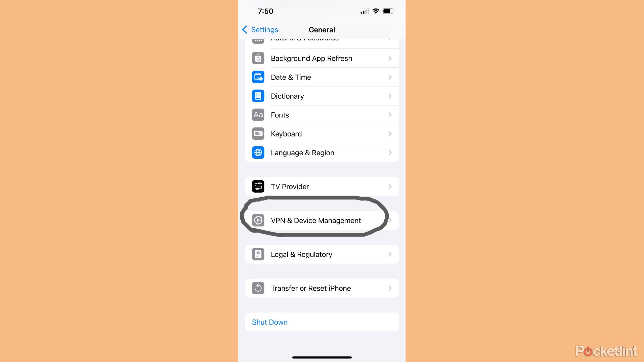Open VPN & Device Management settings

tap(322, 220)
